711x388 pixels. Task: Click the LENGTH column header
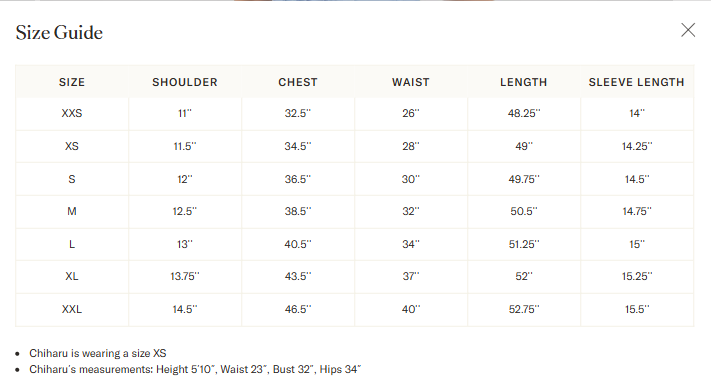pyautogui.click(x=524, y=82)
